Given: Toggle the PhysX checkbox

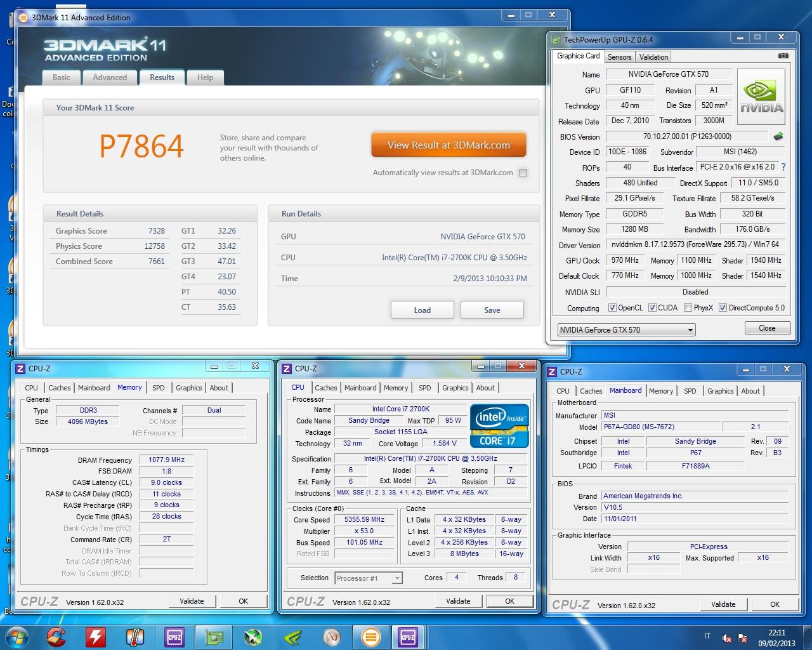Looking at the screenshot, I should (689, 308).
